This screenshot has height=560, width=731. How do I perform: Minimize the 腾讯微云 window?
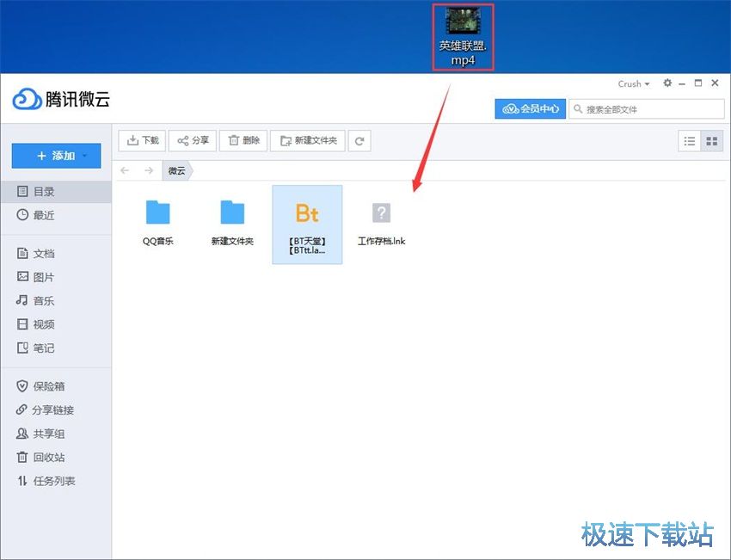(683, 83)
